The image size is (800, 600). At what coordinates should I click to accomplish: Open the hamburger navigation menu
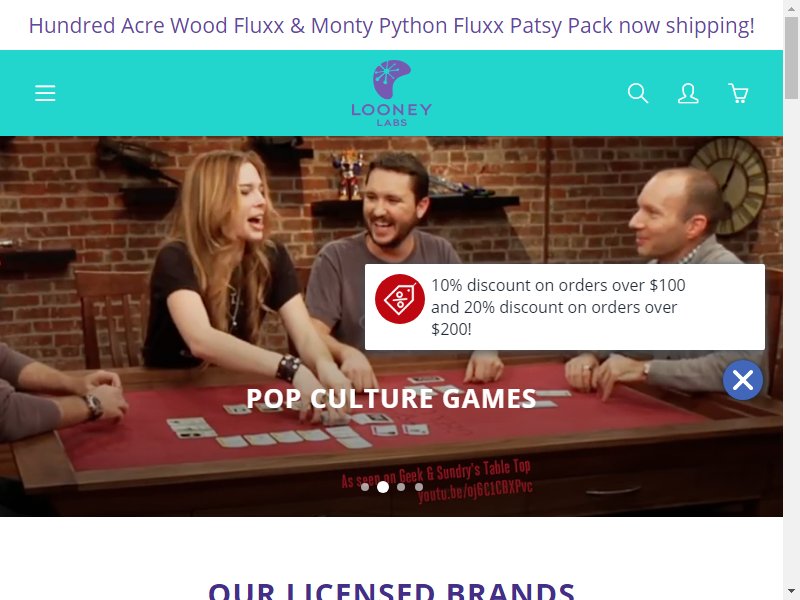pyautogui.click(x=45, y=93)
